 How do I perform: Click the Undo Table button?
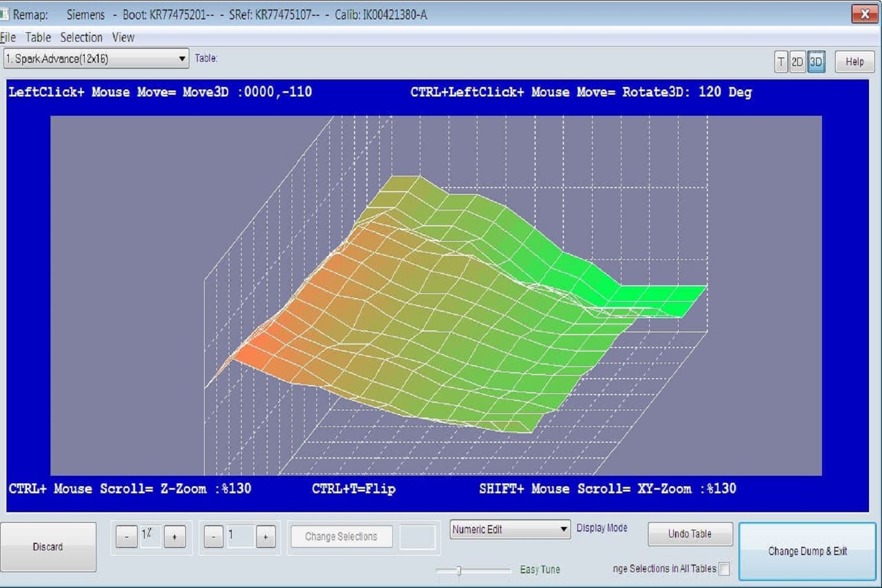click(690, 534)
